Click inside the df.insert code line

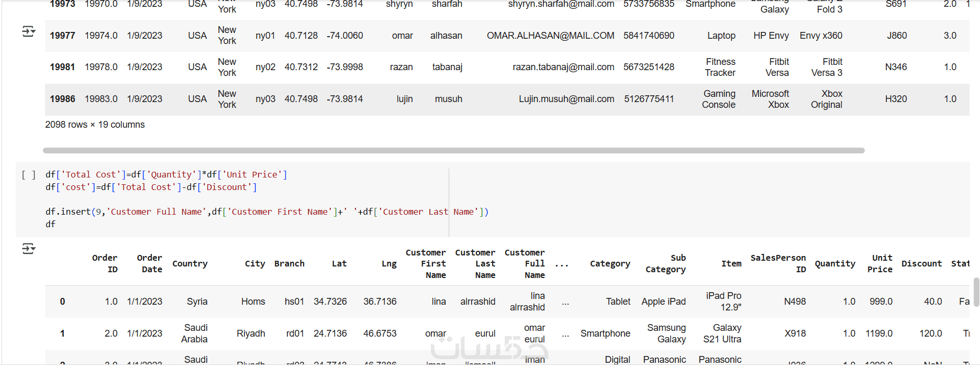click(x=266, y=212)
